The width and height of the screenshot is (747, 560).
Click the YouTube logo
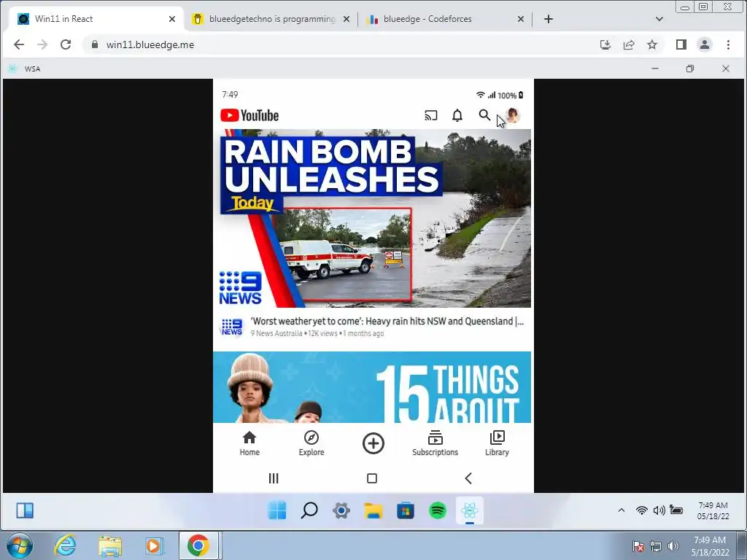point(249,115)
